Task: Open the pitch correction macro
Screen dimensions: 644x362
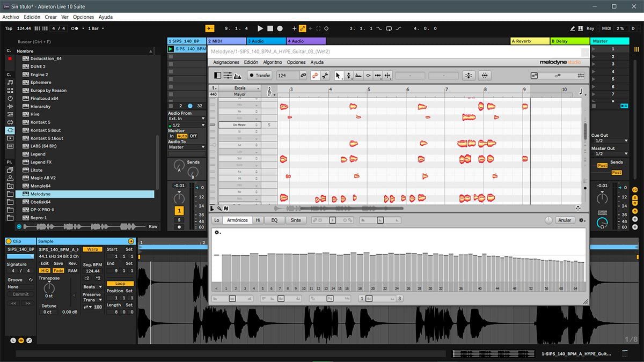Action: (469, 76)
